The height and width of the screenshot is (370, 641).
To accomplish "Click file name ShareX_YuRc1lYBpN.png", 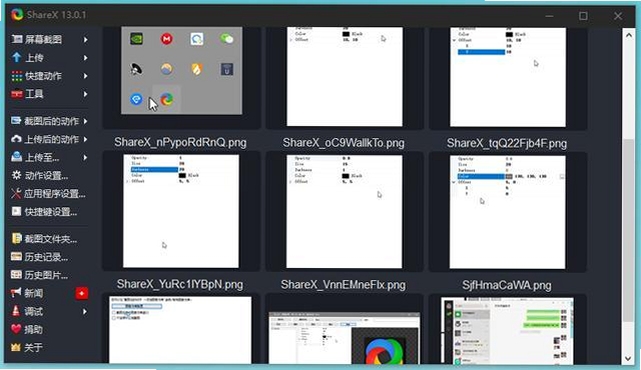I will point(180,284).
